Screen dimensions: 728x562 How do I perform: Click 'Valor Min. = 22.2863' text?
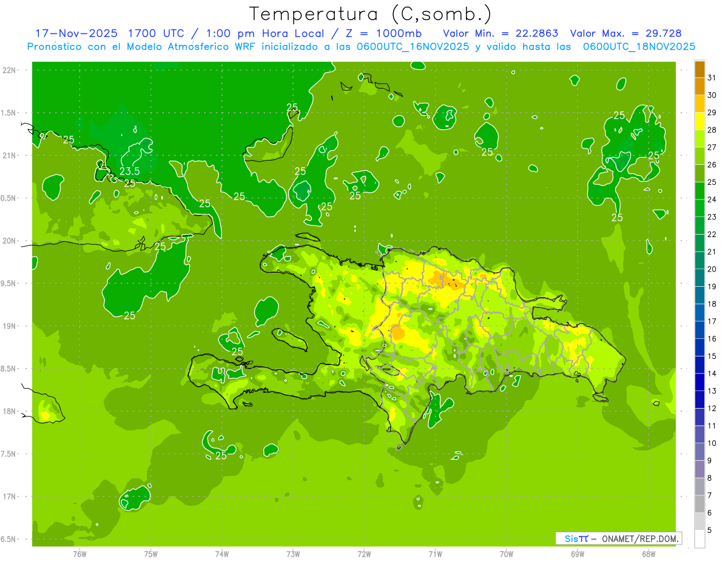click(500, 33)
